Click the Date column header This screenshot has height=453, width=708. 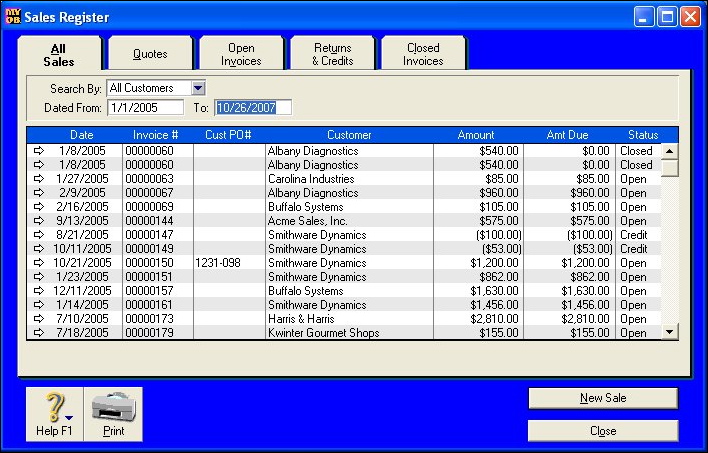click(x=82, y=135)
